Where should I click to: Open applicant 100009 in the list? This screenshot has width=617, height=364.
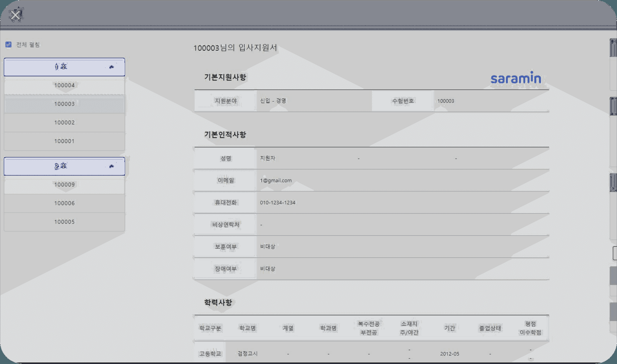point(64,185)
